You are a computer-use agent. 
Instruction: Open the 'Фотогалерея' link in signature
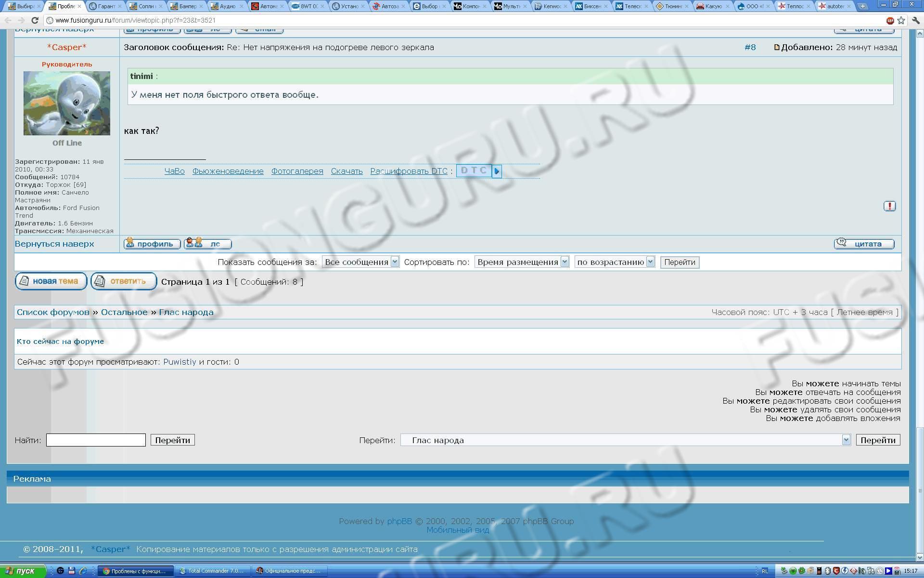pos(297,171)
